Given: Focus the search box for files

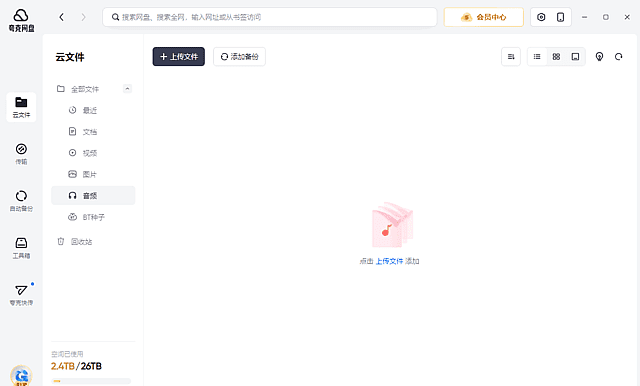Looking at the screenshot, I should coord(270,17).
